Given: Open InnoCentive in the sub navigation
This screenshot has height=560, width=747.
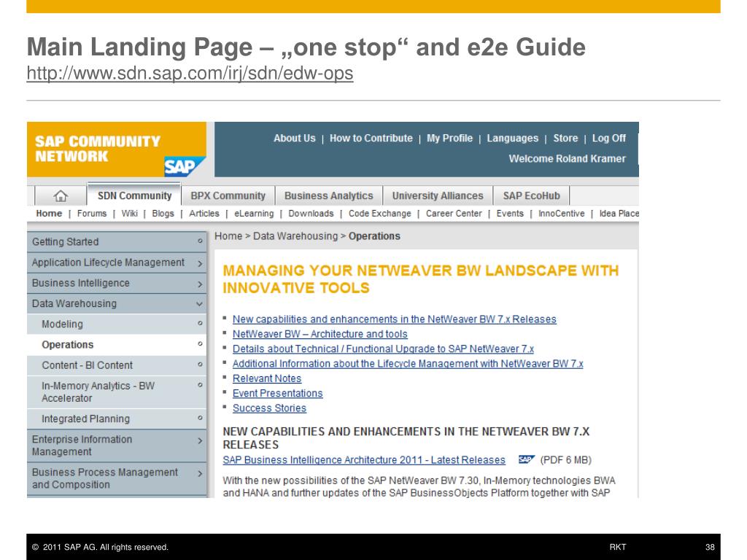Looking at the screenshot, I should (x=561, y=214).
